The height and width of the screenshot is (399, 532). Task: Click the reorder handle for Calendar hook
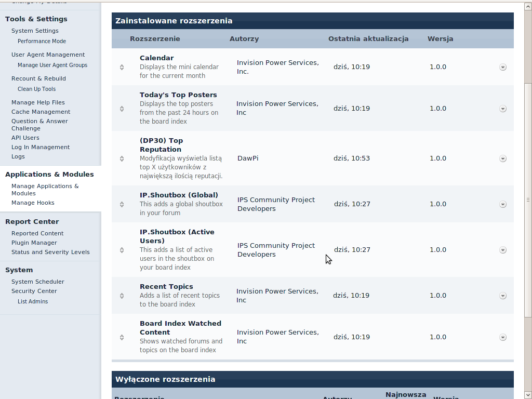tap(122, 67)
